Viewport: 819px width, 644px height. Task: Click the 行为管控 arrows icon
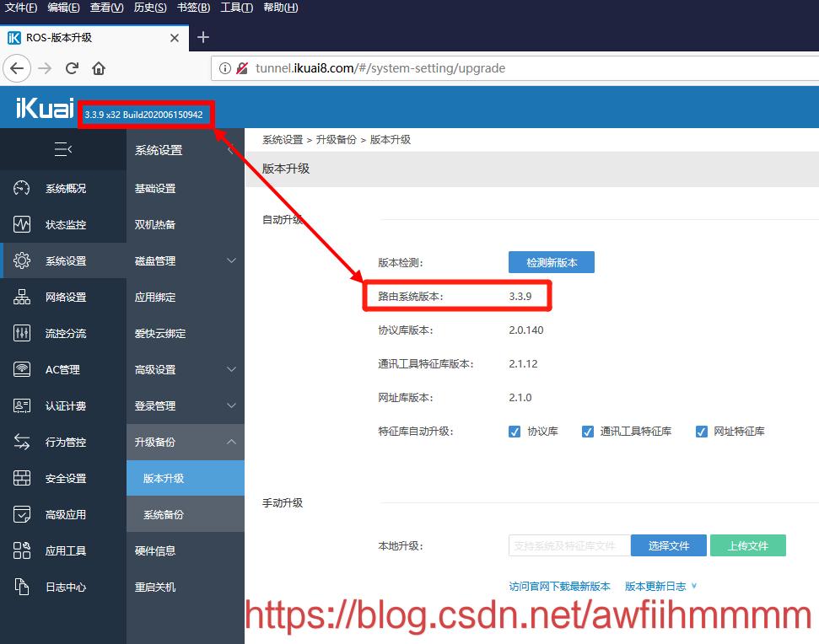coord(21,442)
